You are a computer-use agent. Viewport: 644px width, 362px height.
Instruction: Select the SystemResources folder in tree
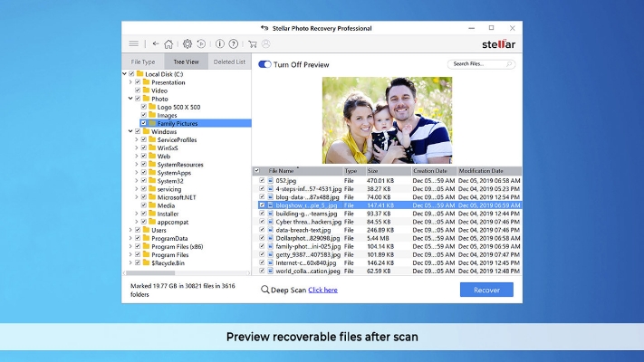[x=180, y=164]
